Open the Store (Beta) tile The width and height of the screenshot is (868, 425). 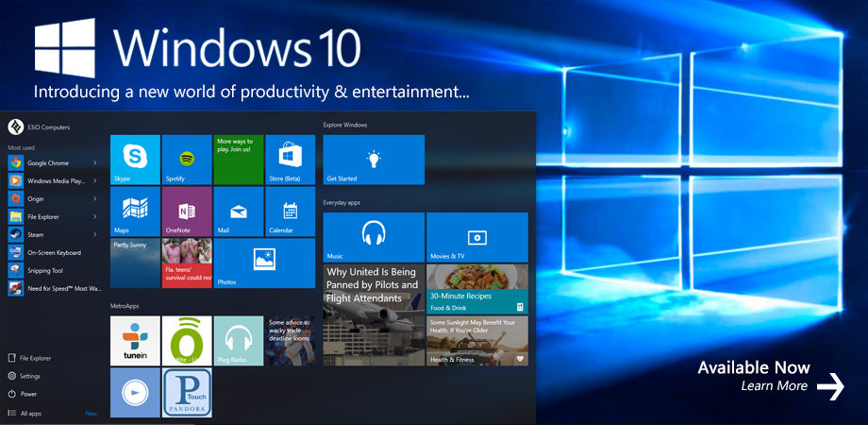coord(290,160)
